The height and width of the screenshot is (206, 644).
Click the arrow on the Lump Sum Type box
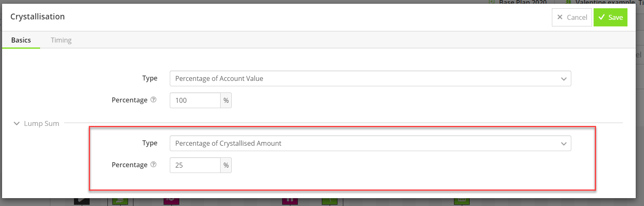(563, 144)
